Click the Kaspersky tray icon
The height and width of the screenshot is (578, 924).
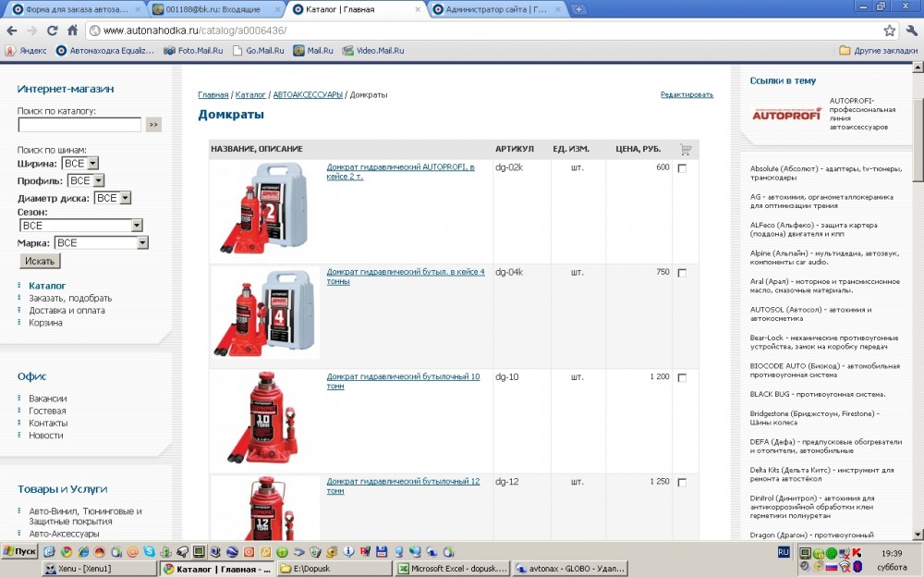[x=857, y=553]
